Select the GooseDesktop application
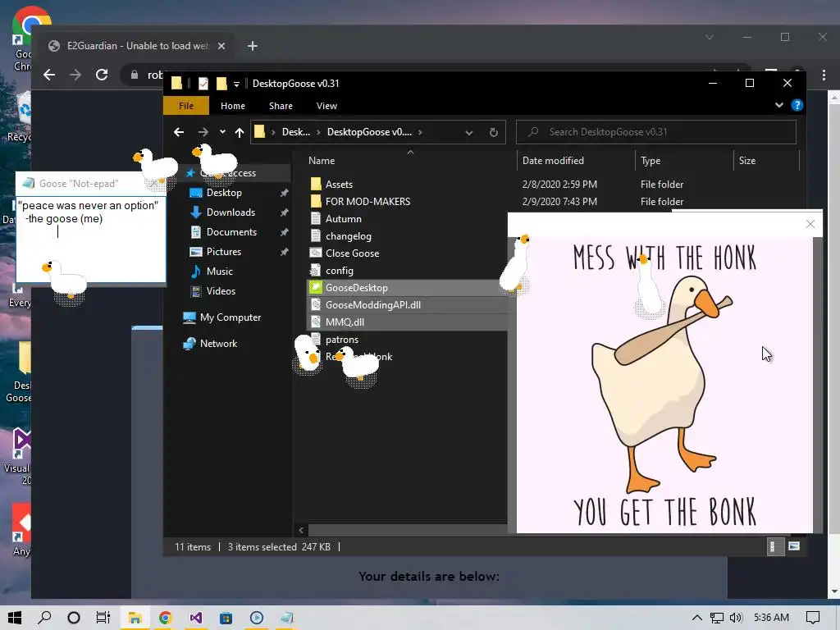This screenshot has width=840, height=630. click(356, 288)
